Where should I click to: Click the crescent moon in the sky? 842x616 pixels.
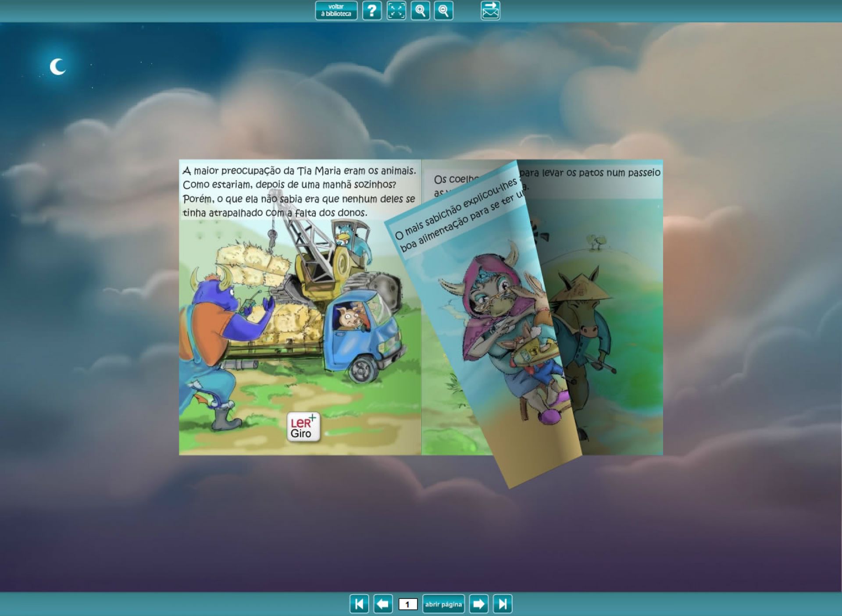pos(57,67)
